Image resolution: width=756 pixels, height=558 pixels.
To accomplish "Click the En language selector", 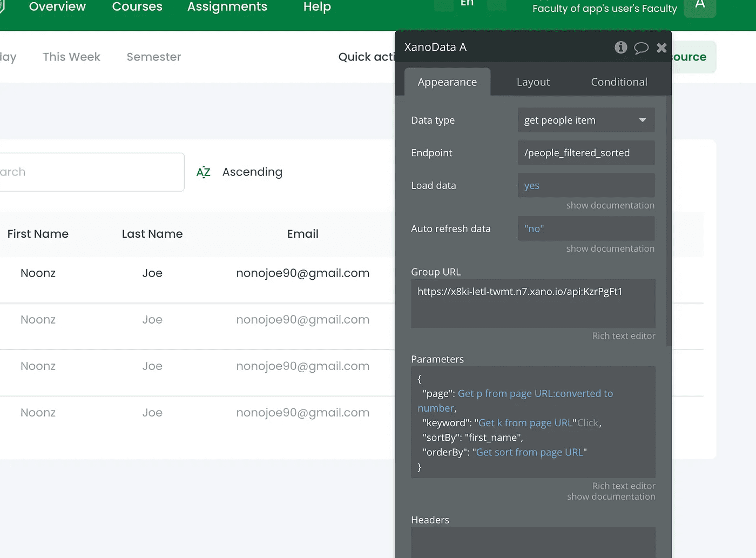I will tap(467, 3).
